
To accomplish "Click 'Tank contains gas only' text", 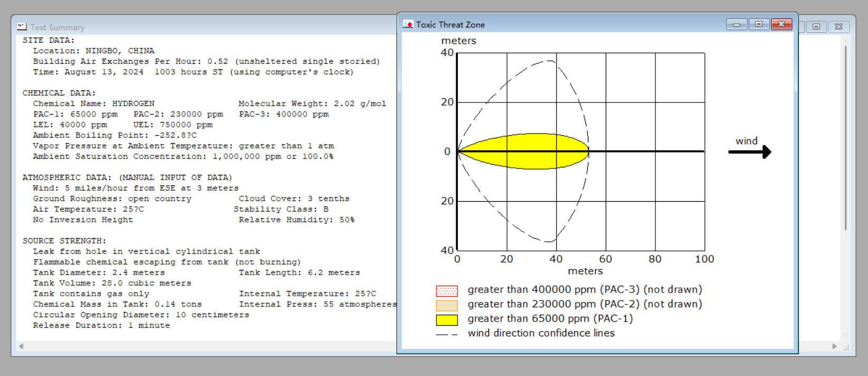I will coord(91,294).
